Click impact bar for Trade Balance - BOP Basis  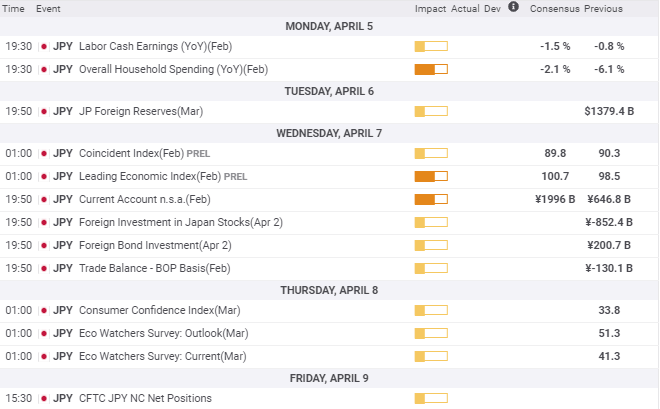[x=430, y=267]
